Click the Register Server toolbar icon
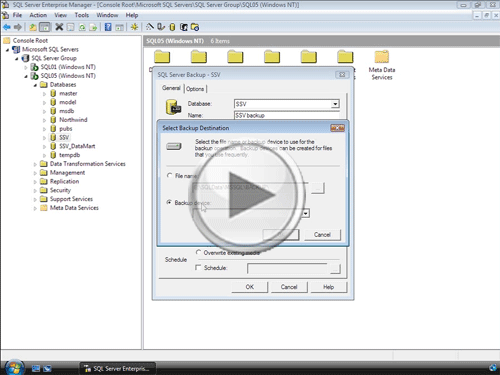500x375 pixels. [x=161, y=27]
